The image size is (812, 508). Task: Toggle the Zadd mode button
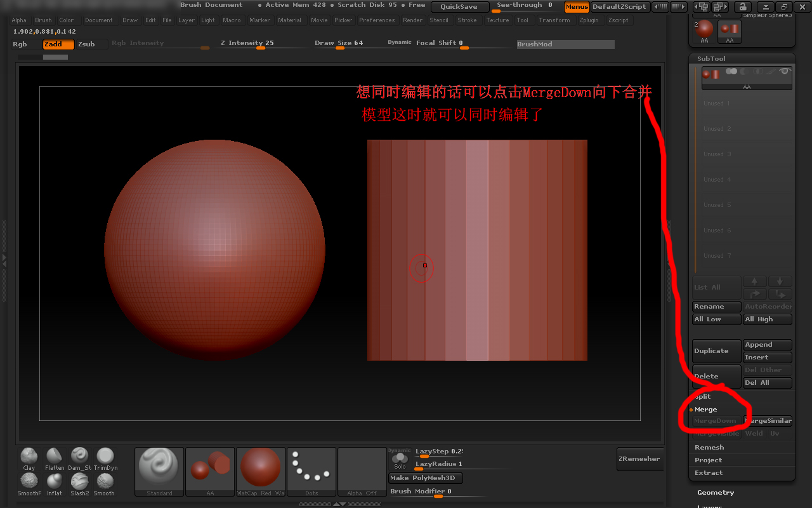[58, 44]
